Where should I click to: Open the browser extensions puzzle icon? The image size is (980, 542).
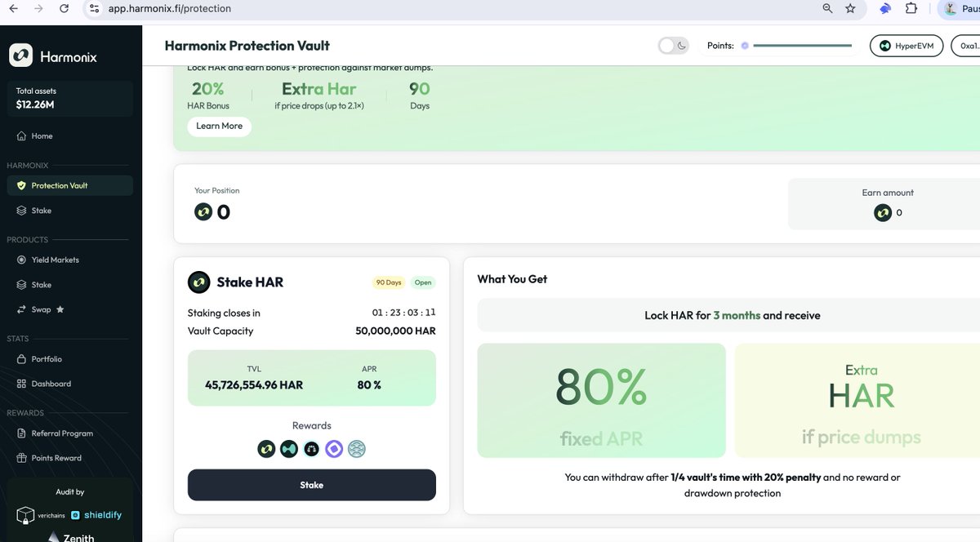(x=911, y=8)
